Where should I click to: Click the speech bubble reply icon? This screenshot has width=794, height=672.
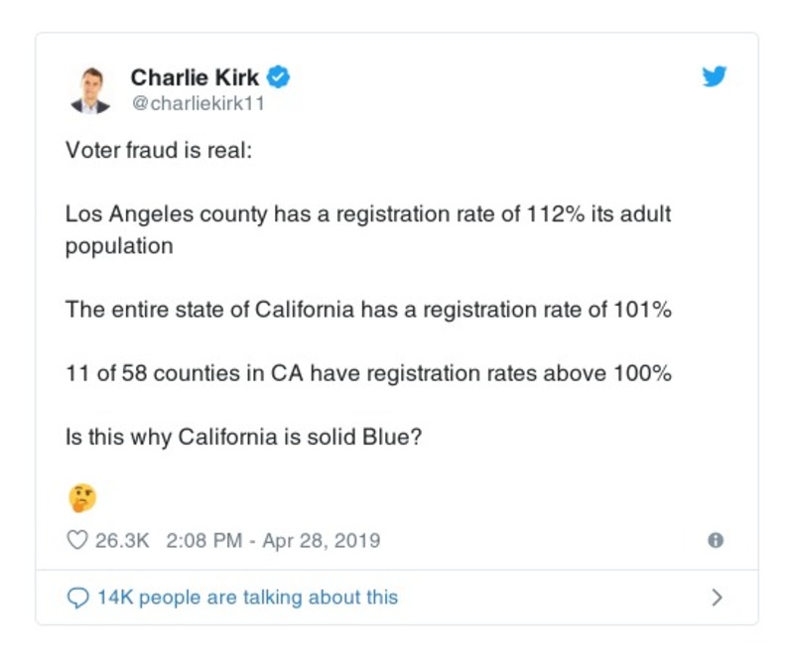[77, 598]
